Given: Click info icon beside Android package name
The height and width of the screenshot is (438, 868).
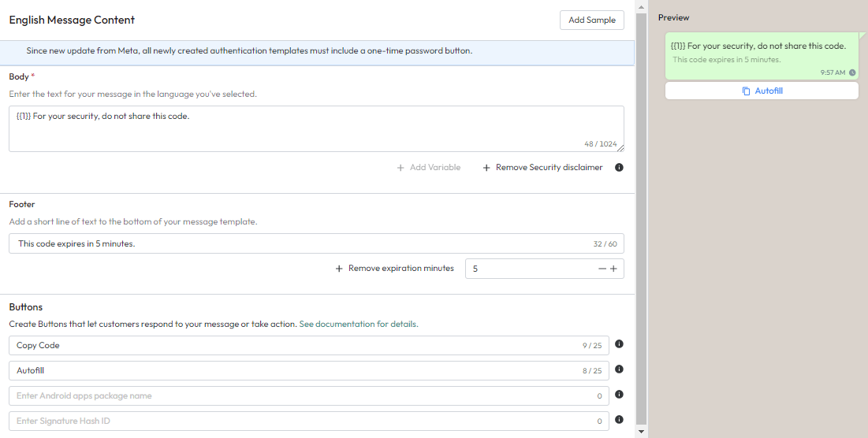Looking at the screenshot, I should [x=619, y=395].
